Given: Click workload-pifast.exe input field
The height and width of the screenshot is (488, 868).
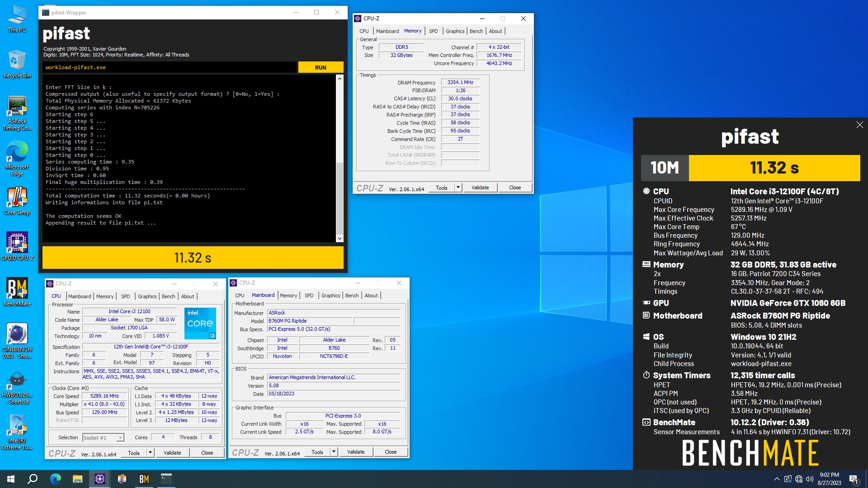Looking at the screenshot, I should (170, 67).
